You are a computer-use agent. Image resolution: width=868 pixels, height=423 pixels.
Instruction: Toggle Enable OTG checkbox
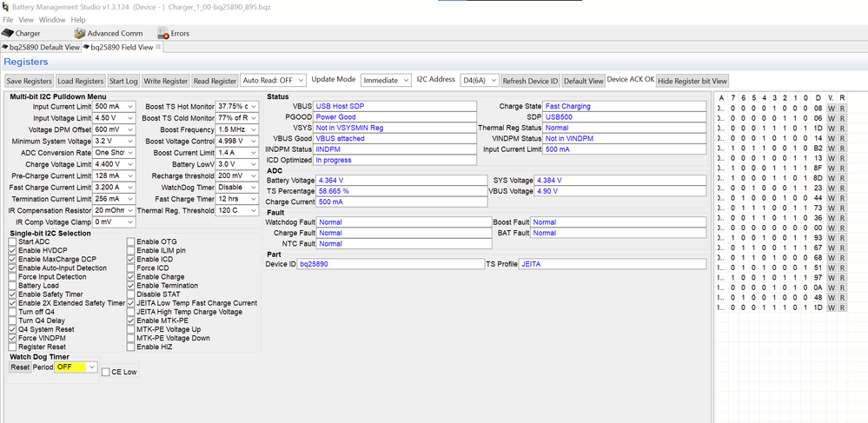pyautogui.click(x=130, y=242)
